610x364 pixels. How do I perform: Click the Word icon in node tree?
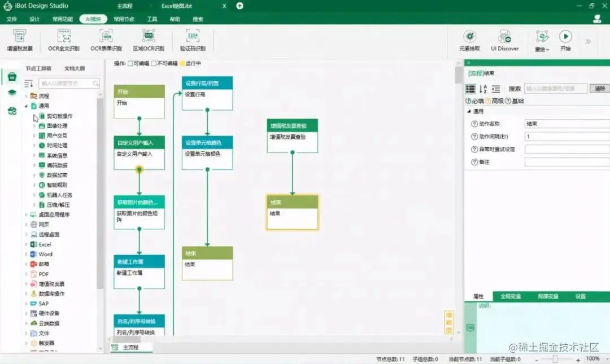34,254
